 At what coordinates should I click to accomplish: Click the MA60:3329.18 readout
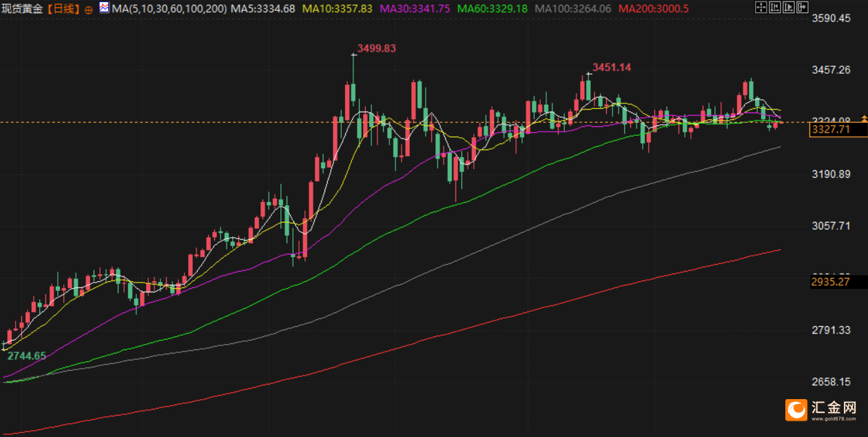tap(493, 9)
